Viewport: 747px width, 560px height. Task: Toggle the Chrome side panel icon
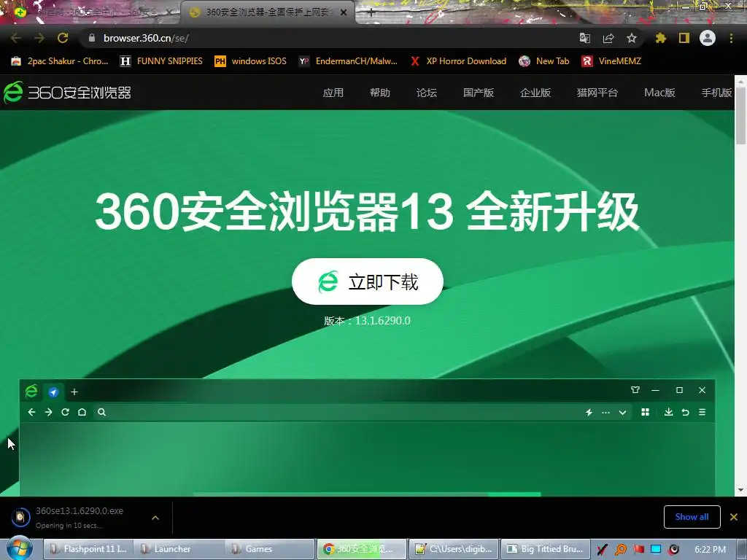click(684, 38)
